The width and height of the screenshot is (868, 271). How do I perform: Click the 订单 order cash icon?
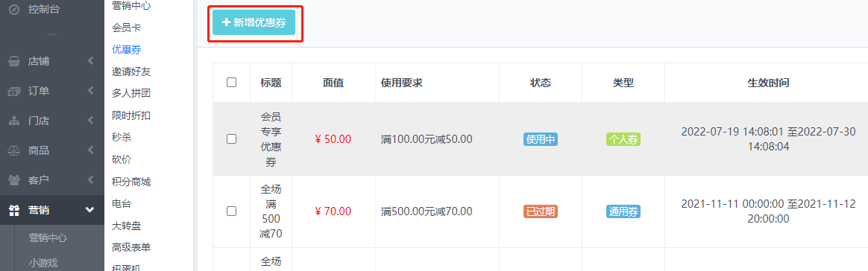coord(14,92)
